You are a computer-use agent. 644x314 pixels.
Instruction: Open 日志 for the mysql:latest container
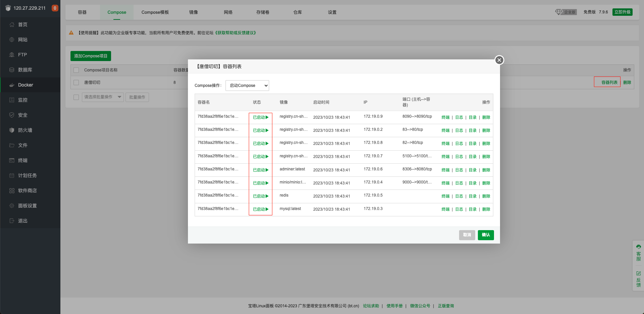coord(459,209)
